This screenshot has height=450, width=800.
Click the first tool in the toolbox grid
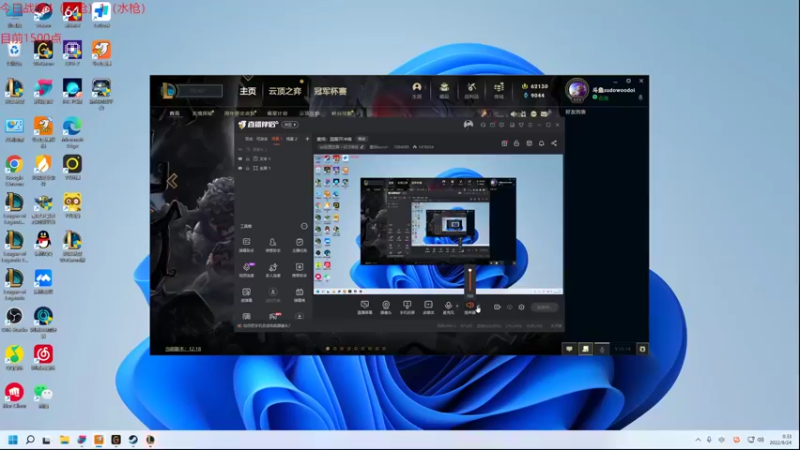click(246, 244)
